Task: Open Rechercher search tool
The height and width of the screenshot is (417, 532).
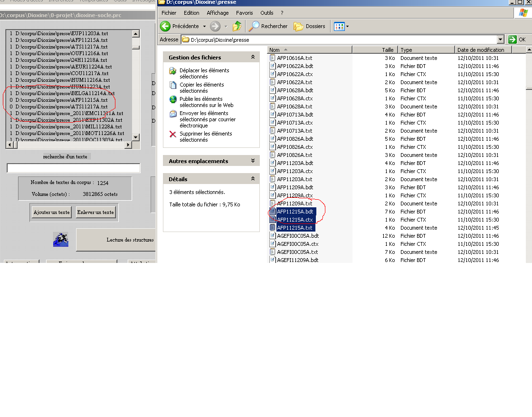Action: pyautogui.click(x=268, y=26)
